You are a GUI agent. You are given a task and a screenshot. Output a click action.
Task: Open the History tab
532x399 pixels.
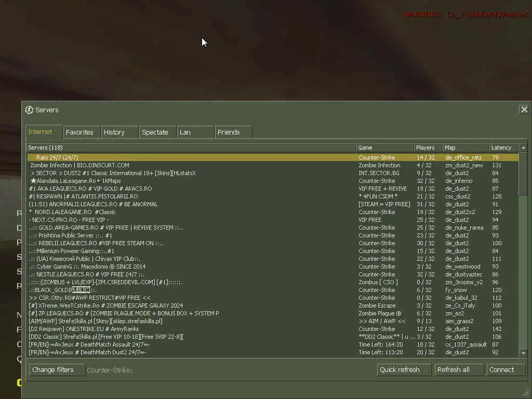tap(119, 132)
